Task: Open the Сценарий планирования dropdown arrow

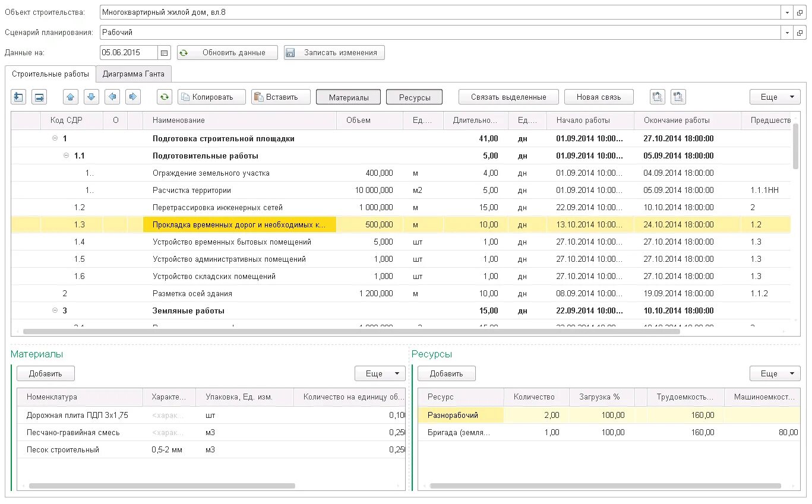Action: coord(788,33)
